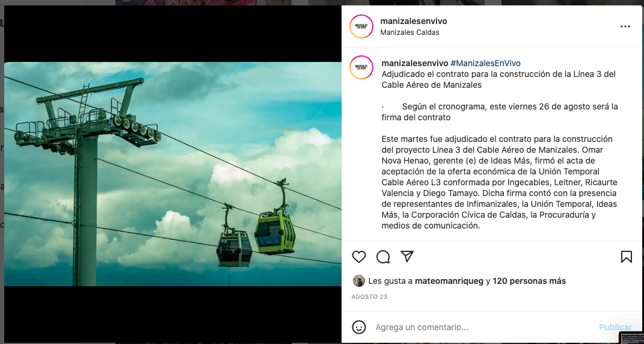
Task: Click the AGOSTO 23 post date
Action: coord(369,296)
